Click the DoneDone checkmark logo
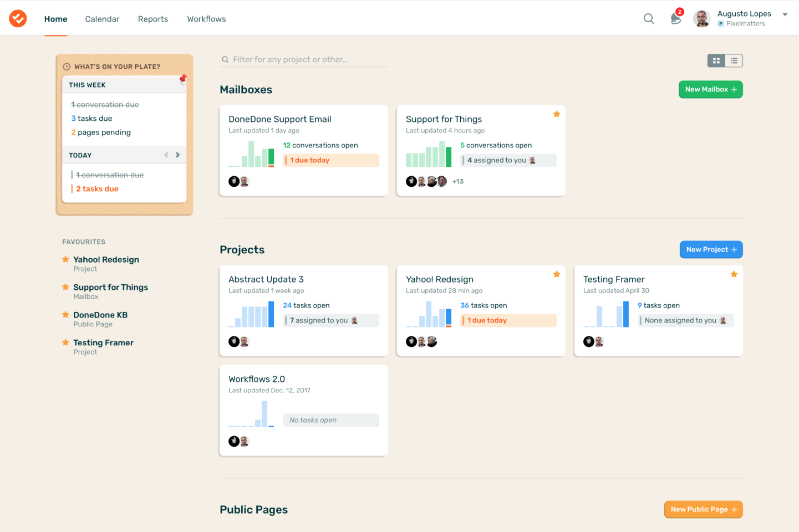This screenshot has width=799, height=532. click(18, 19)
